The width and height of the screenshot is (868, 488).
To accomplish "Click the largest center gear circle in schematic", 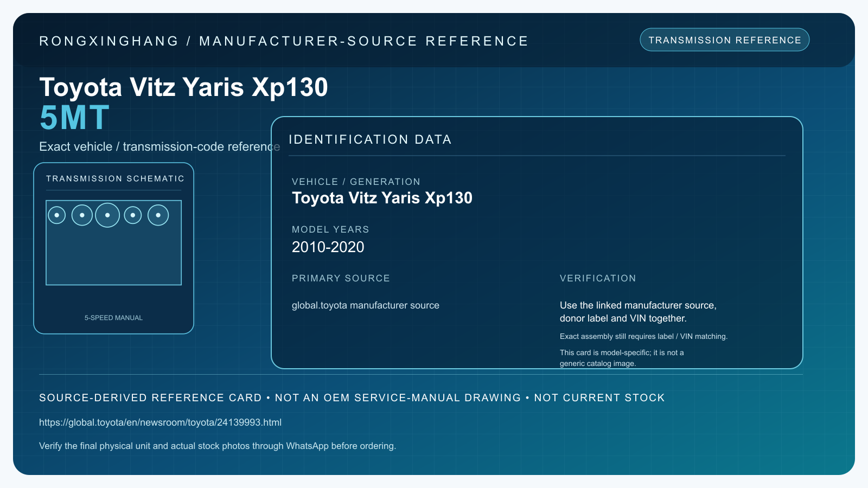I will click(x=107, y=215).
